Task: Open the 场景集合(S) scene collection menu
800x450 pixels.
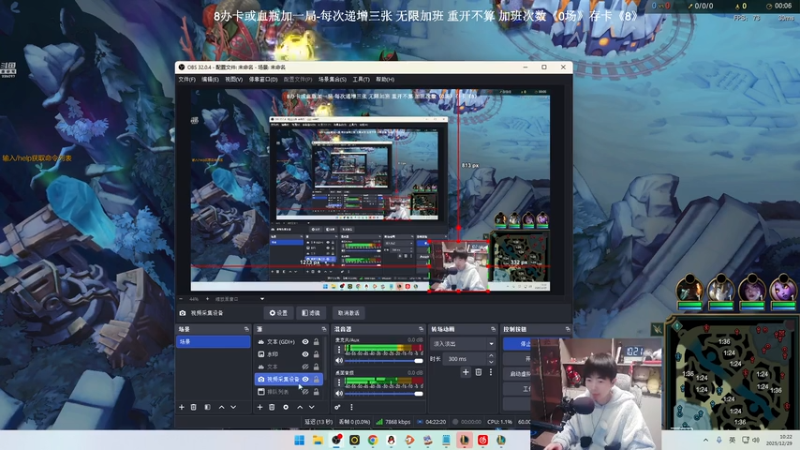Action: tap(332, 80)
